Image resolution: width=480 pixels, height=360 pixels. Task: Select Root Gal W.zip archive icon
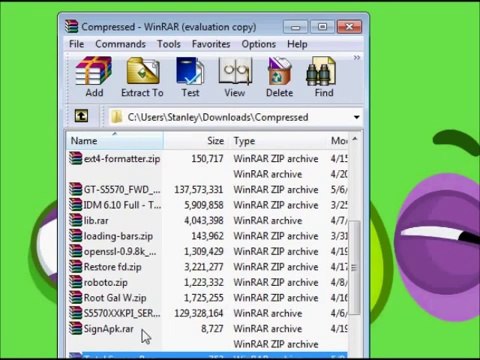[x=76, y=297]
